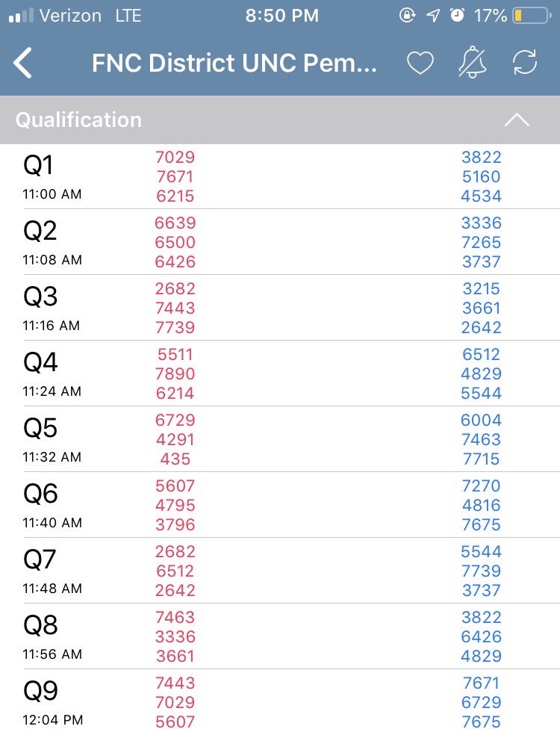Open red team 2682 in Q7

175,551
